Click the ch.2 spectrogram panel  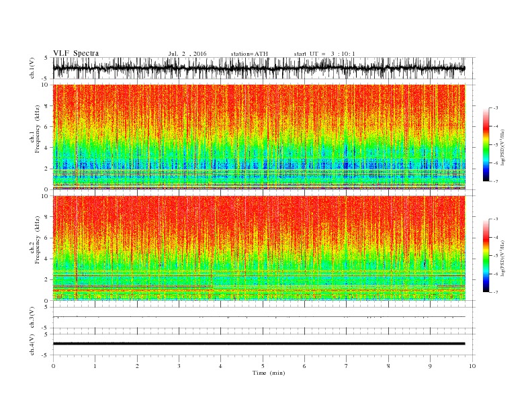tap(259, 248)
